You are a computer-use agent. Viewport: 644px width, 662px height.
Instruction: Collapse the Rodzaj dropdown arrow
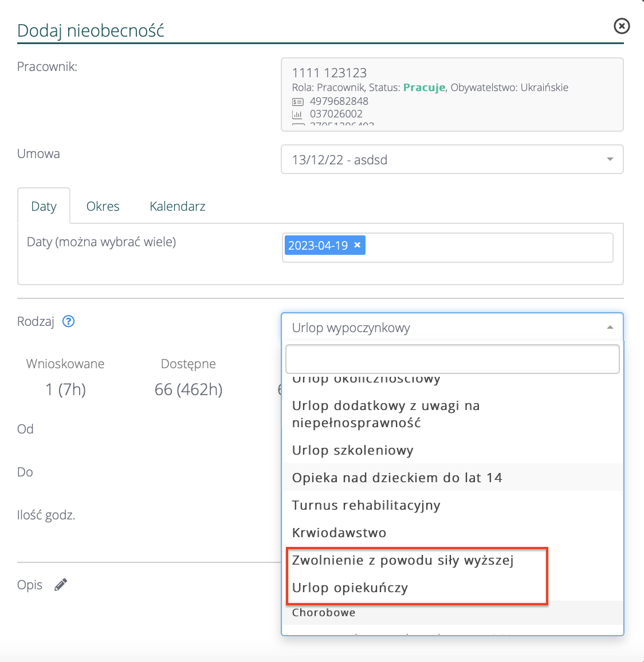(x=610, y=328)
